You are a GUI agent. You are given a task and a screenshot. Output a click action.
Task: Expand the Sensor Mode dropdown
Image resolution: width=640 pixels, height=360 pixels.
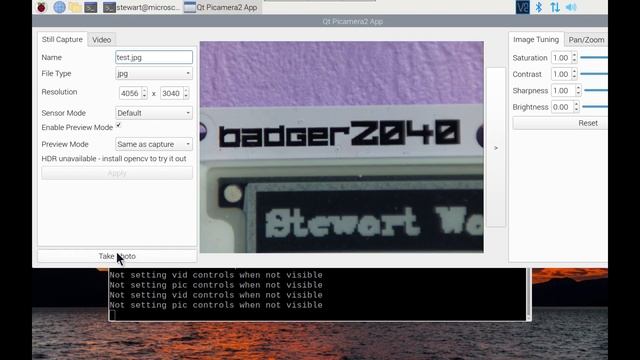(x=154, y=113)
